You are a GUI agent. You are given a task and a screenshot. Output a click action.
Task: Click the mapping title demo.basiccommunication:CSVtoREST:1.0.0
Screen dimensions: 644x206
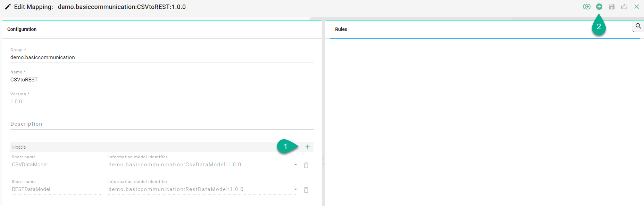click(122, 7)
